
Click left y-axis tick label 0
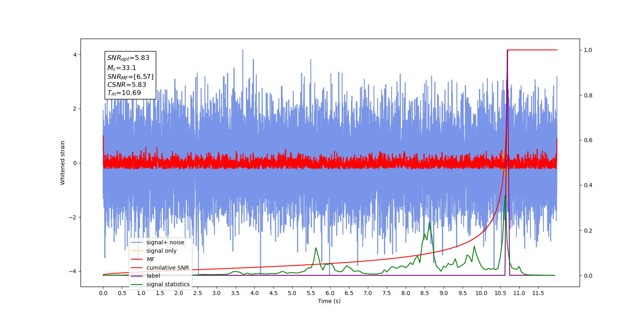(75, 163)
